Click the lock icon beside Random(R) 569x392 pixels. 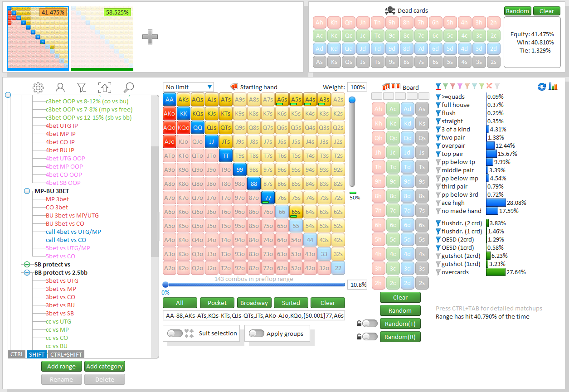359,337
